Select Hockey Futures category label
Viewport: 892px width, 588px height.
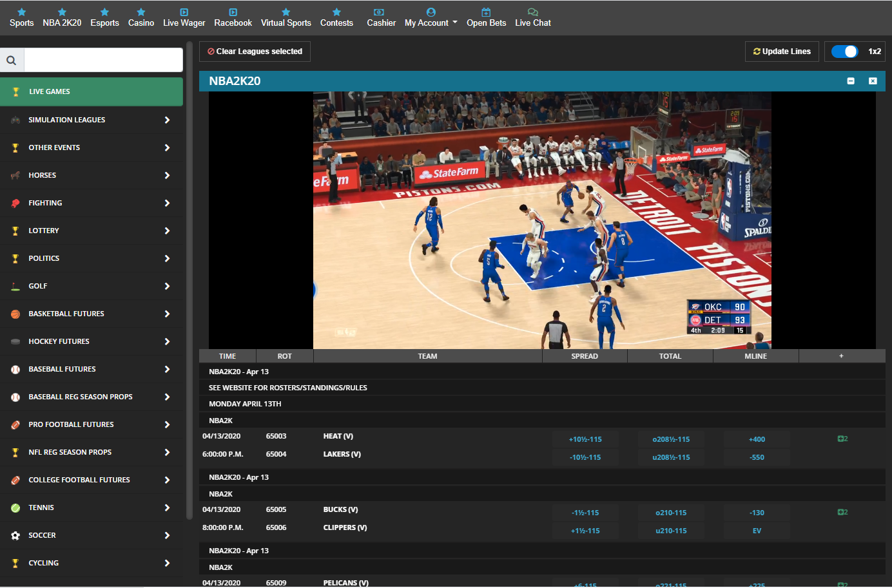click(59, 341)
